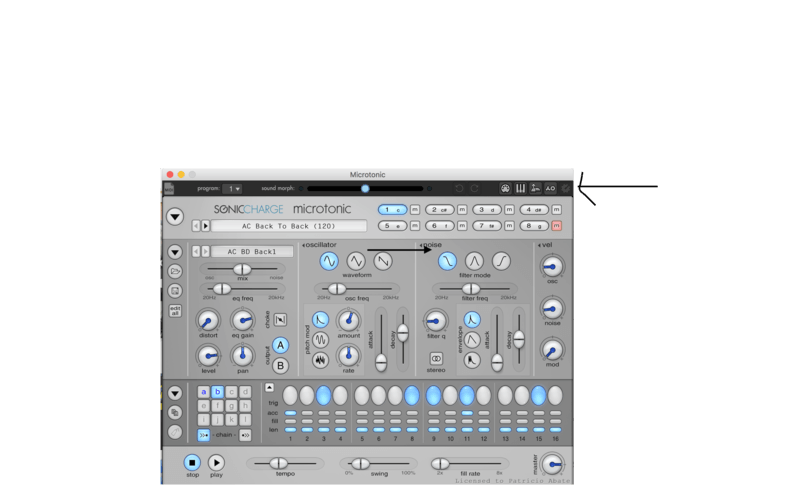Choose the band-pass noise filter mode
Screen dimensions: 800x500
[x=474, y=261]
